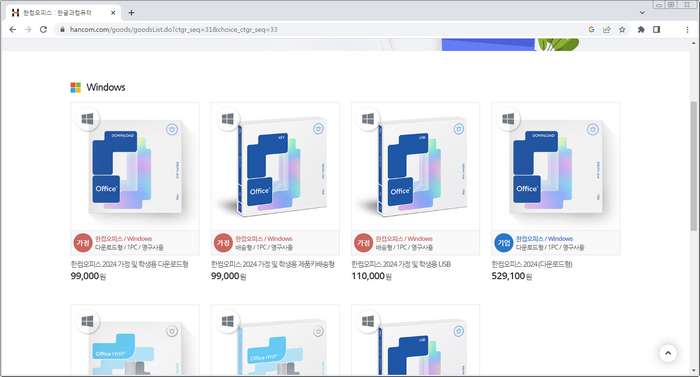Click 기업 badge on 529,100원 product
700x377 pixels.
coord(504,243)
